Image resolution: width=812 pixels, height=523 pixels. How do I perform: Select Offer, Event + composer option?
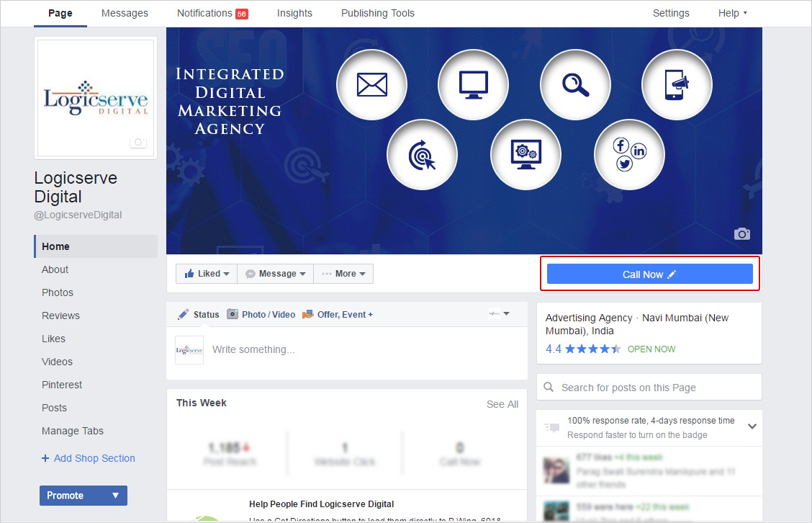tap(345, 315)
